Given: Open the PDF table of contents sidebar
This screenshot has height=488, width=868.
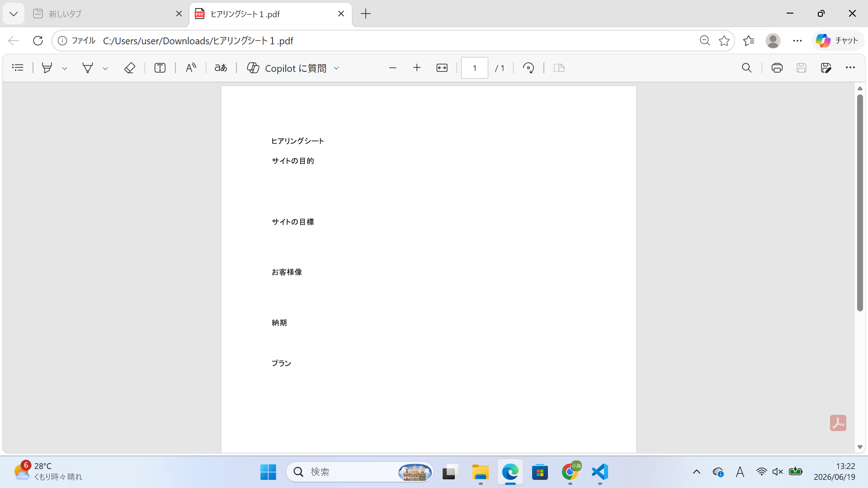Looking at the screenshot, I should click(x=18, y=68).
